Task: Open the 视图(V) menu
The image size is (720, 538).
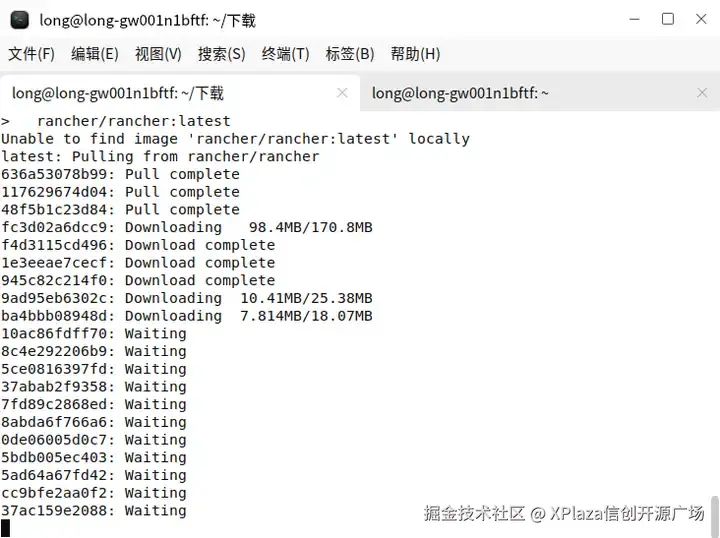Action: coord(158,54)
